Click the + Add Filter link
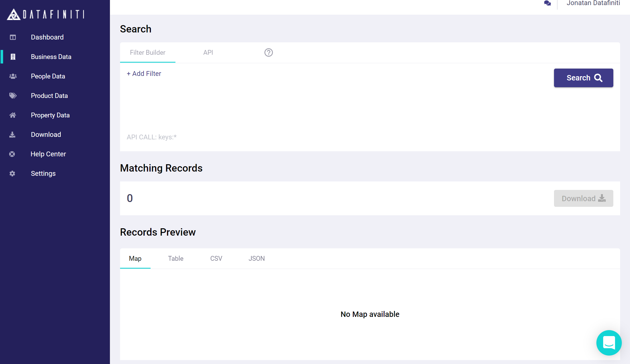Image resolution: width=630 pixels, height=364 pixels. pos(144,74)
